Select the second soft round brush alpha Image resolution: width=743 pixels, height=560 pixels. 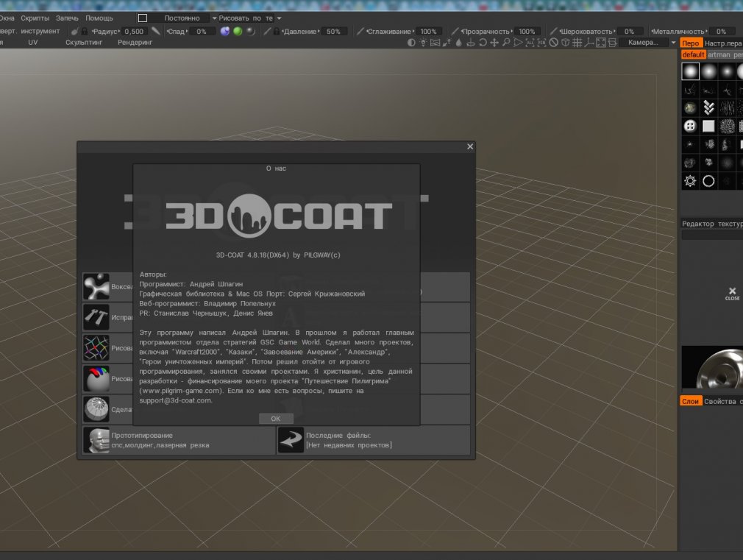tap(709, 71)
